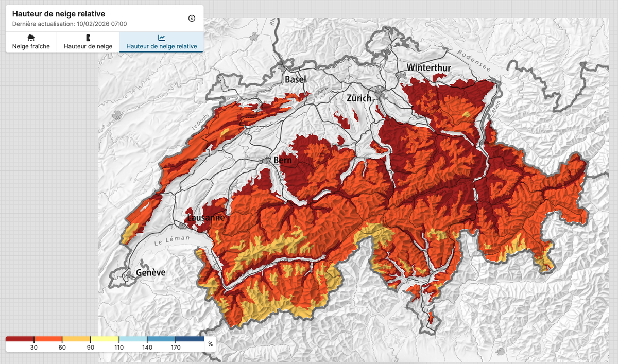The width and height of the screenshot is (618, 364).
Task: Click the orange-red legend swatch 30–60%
Action: (48, 339)
